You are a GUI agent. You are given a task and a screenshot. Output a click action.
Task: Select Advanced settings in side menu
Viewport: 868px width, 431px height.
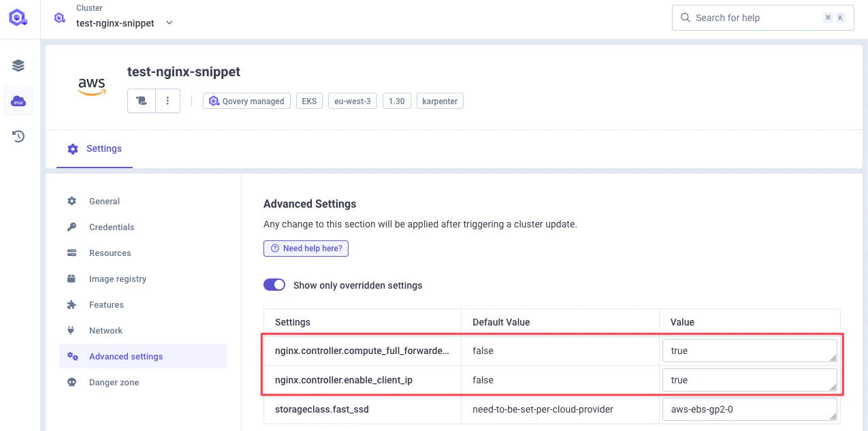pyautogui.click(x=126, y=356)
